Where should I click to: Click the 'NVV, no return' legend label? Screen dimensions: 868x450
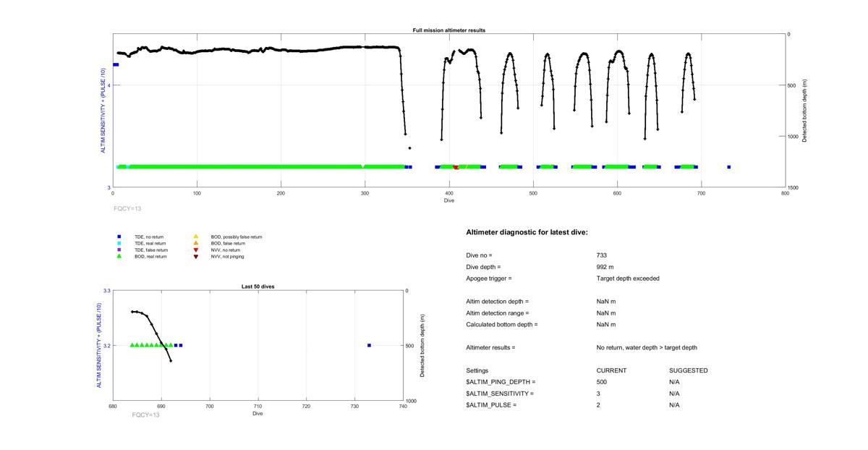226,250
